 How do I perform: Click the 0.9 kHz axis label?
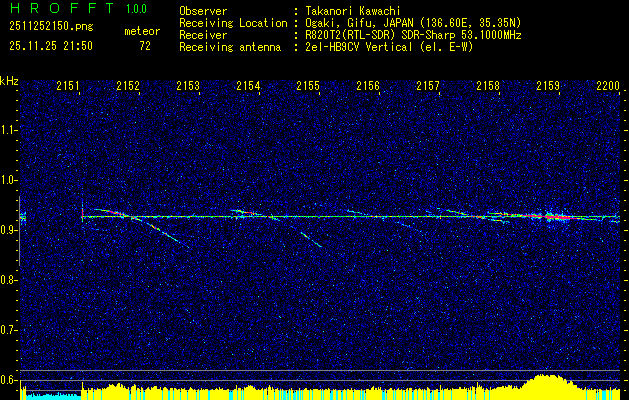9,230
